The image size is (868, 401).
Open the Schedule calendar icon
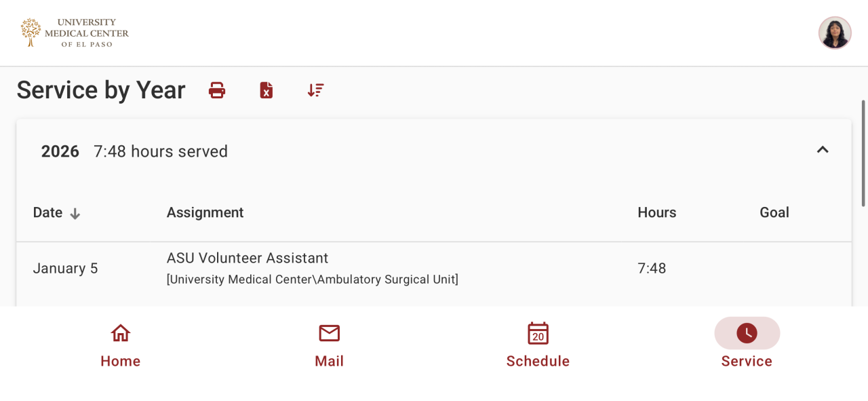(x=538, y=333)
